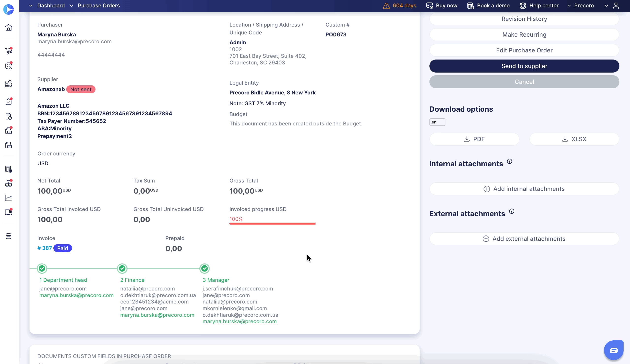The height and width of the screenshot is (364, 630).
Task: Open the 'en' language dropdown
Action: pos(437,122)
